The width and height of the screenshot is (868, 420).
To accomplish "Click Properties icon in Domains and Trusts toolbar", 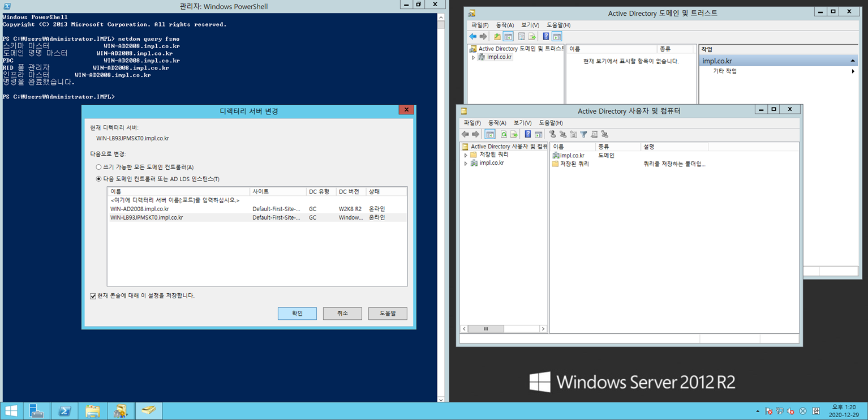I will [x=522, y=37].
